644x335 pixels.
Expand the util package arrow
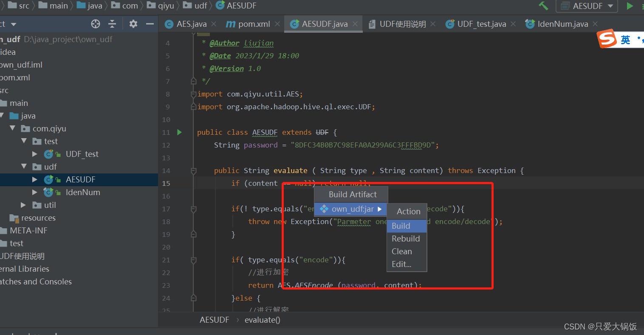[x=23, y=205]
